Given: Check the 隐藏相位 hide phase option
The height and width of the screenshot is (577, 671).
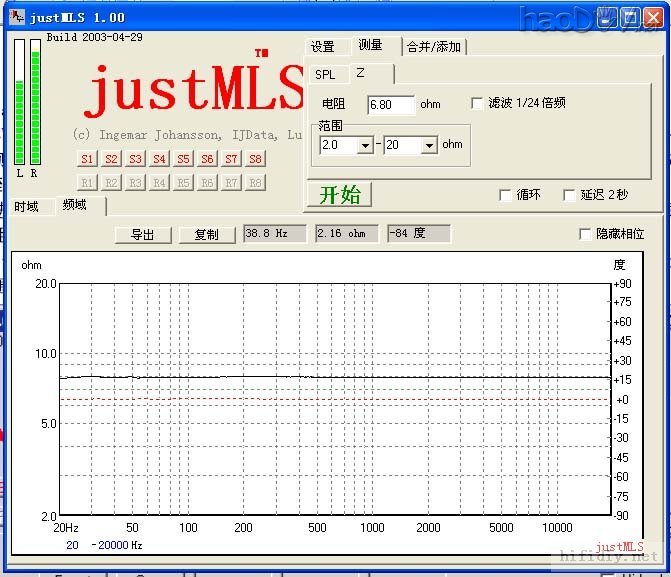Looking at the screenshot, I should point(585,234).
